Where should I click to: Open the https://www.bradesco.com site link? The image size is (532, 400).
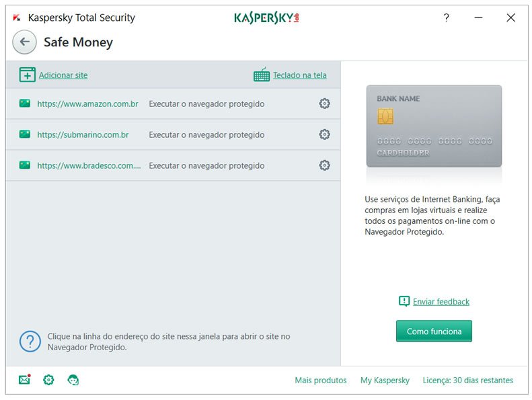click(x=89, y=165)
